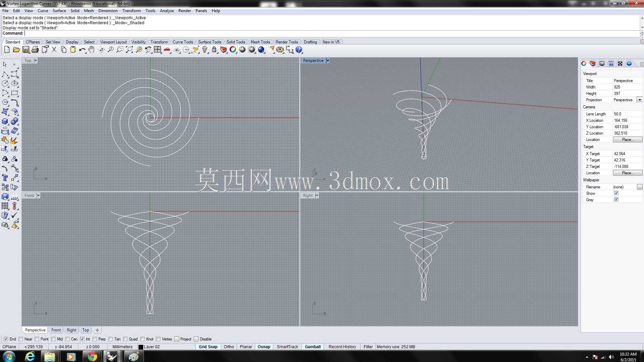Open the Curve menu

click(43, 11)
